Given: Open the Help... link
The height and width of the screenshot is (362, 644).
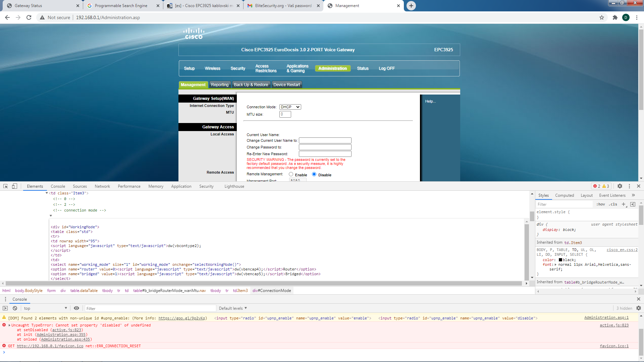Looking at the screenshot, I should [430, 101].
